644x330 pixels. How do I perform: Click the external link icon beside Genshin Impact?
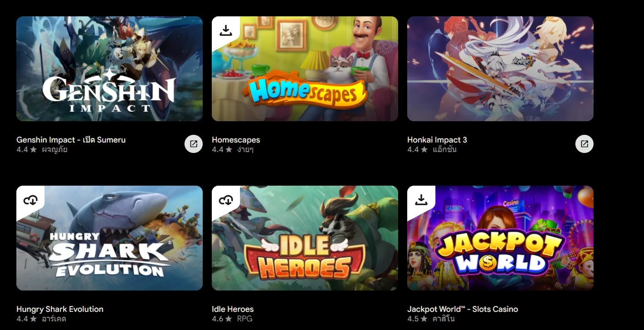[194, 144]
